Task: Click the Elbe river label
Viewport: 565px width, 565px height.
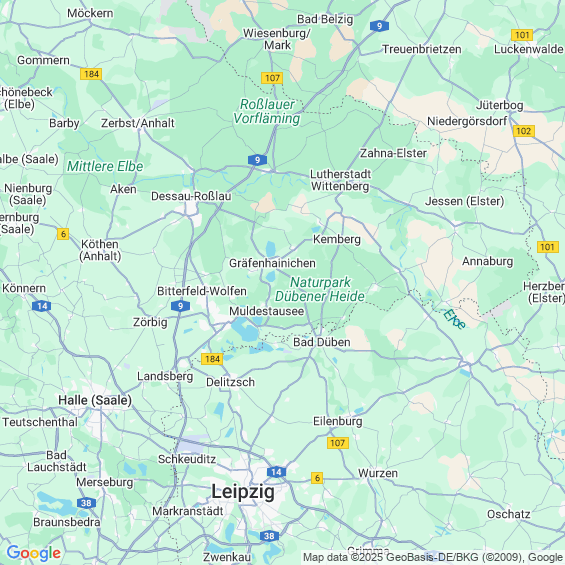Action: [x=454, y=319]
